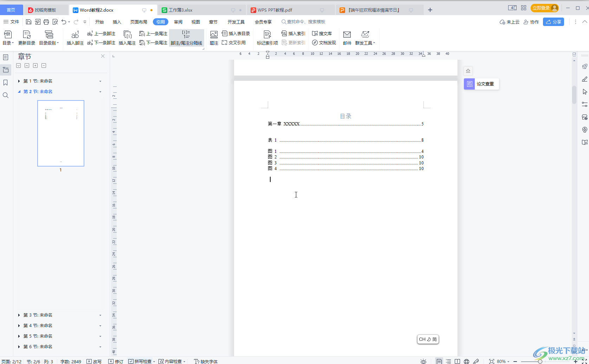Click page 1 thumbnail in 章节 panel
The image size is (589, 364).
coord(61,133)
